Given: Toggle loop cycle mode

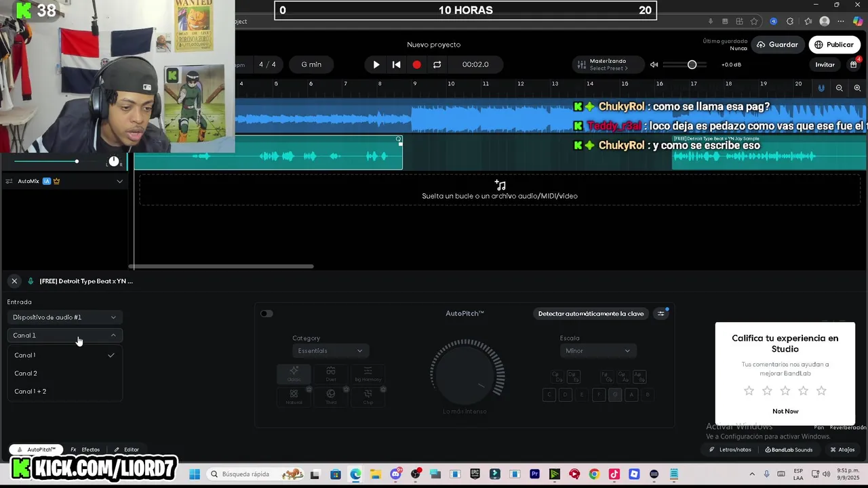Looking at the screenshot, I should coord(437,64).
